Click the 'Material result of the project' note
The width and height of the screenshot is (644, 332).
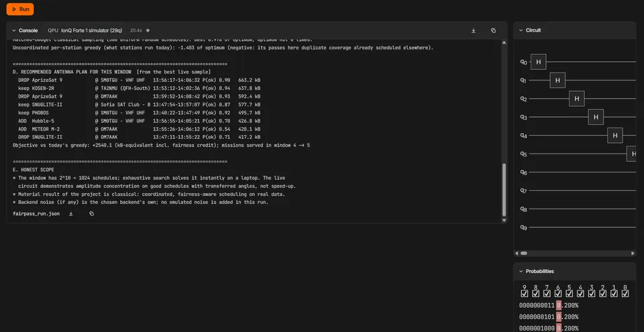pyautogui.click(x=149, y=194)
